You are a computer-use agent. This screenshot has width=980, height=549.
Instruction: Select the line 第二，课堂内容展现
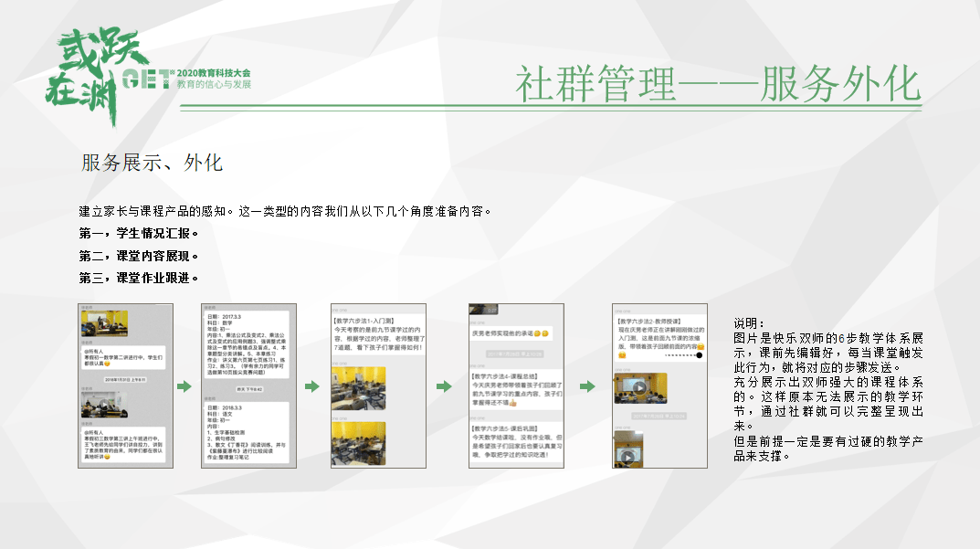(x=138, y=256)
